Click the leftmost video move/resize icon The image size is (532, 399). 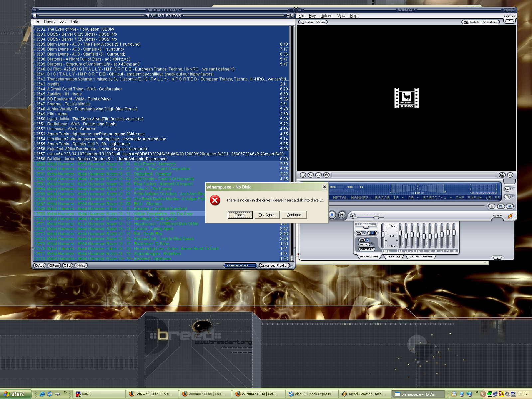pos(303,175)
